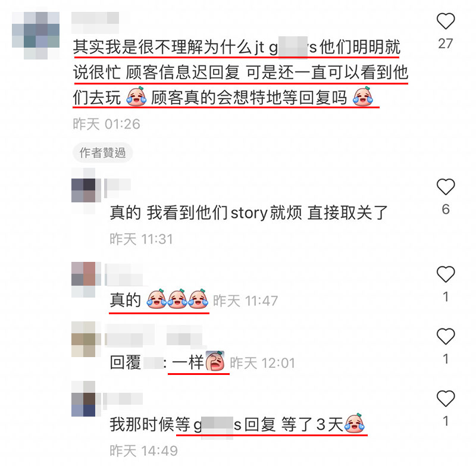The image size is (476, 466).
Task: Like the 真的 reply posted at 11:47
Action: click(x=445, y=274)
